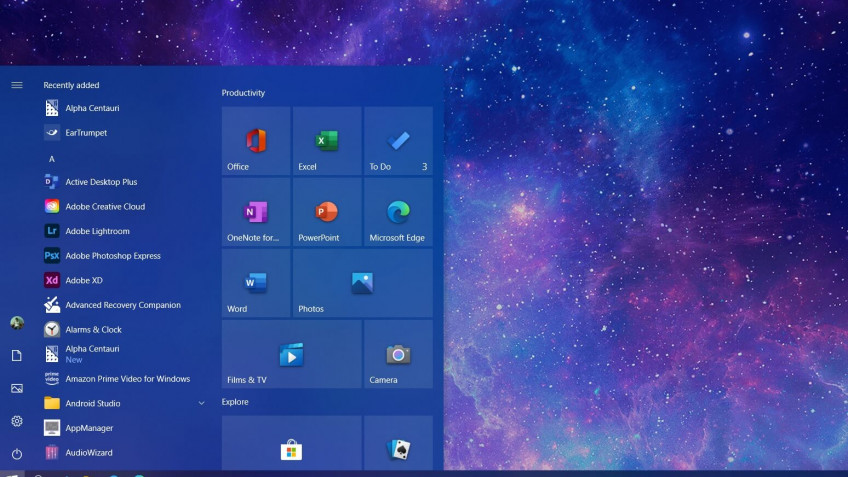848x477 pixels.
Task: Launch the Word tile
Action: pos(256,283)
